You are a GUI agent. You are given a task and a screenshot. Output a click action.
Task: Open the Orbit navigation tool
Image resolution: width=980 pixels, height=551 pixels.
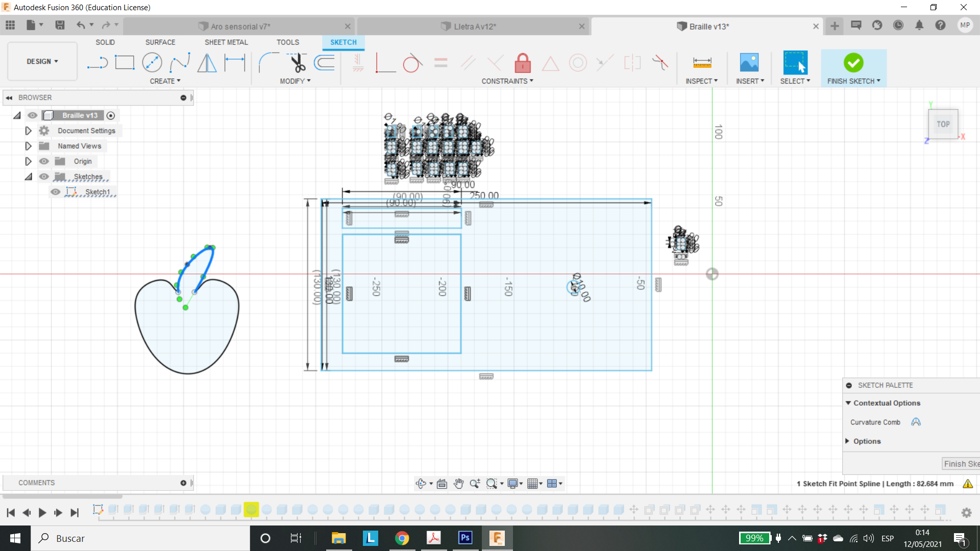(x=421, y=484)
